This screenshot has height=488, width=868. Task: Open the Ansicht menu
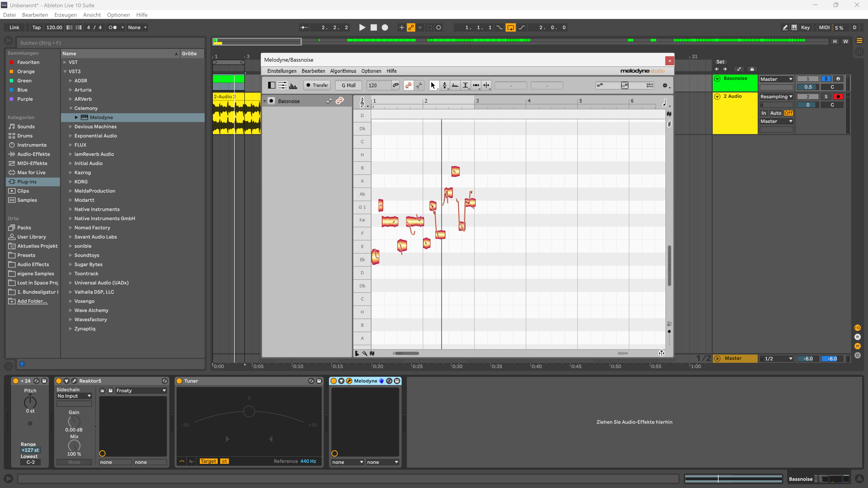92,15
